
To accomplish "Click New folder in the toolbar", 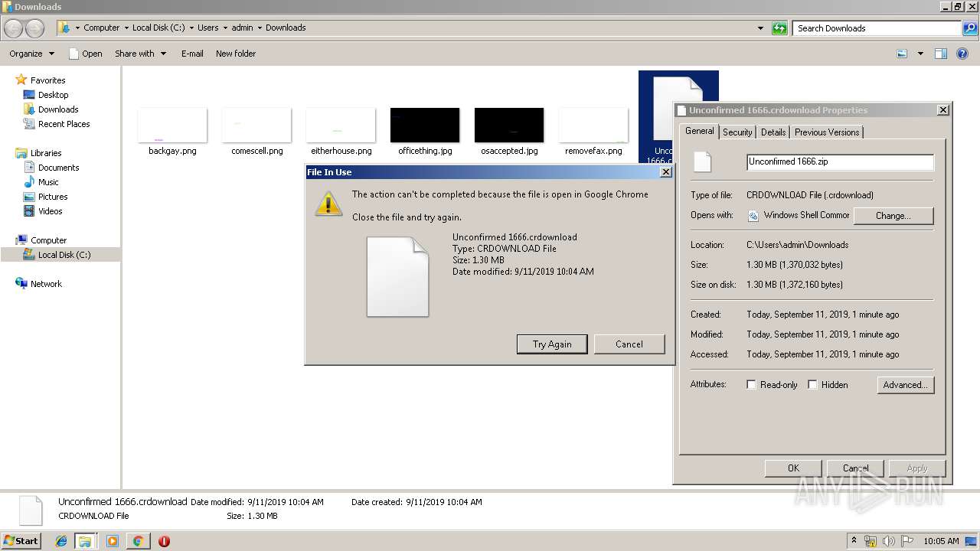I will 236,54.
